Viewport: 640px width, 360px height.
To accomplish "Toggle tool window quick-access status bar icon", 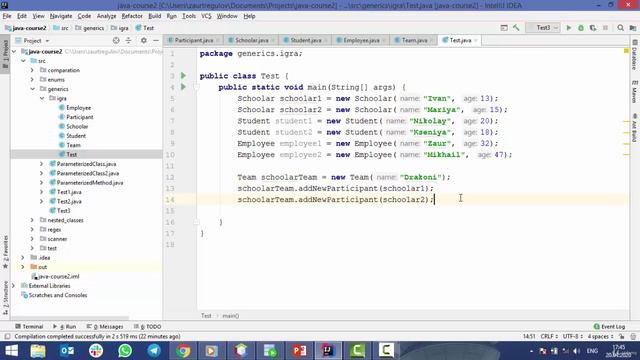I will [7, 337].
